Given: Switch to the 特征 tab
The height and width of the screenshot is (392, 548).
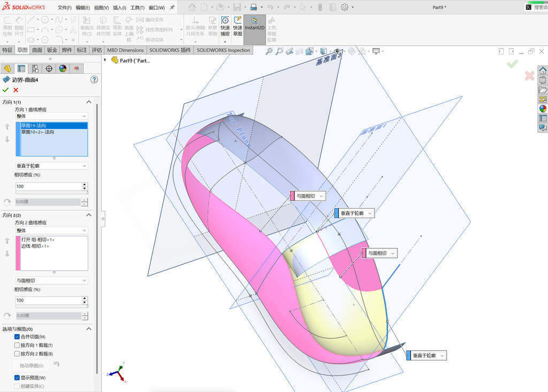Looking at the screenshot, I should click(7, 50).
